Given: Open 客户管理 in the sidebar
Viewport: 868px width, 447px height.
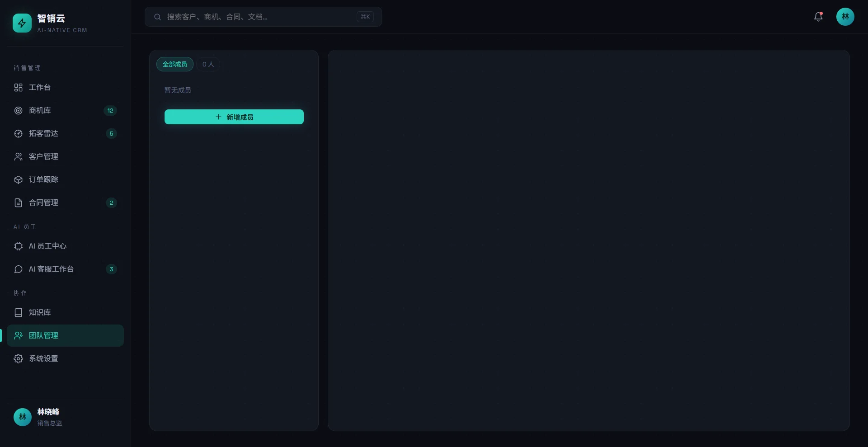Looking at the screenshot, I should pos(65,156).
